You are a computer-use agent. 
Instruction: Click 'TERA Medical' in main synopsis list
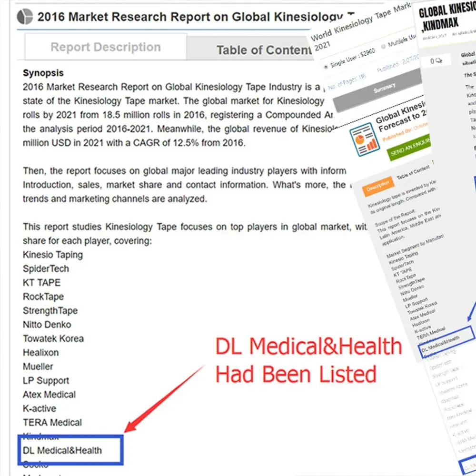pos(52,422)
